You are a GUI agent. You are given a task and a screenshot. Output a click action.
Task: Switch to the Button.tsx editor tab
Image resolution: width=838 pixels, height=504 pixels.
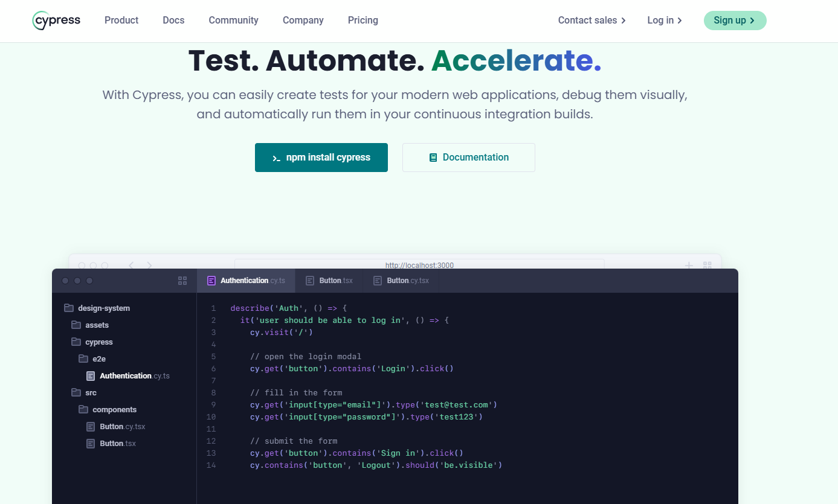[x=329, y=281]
